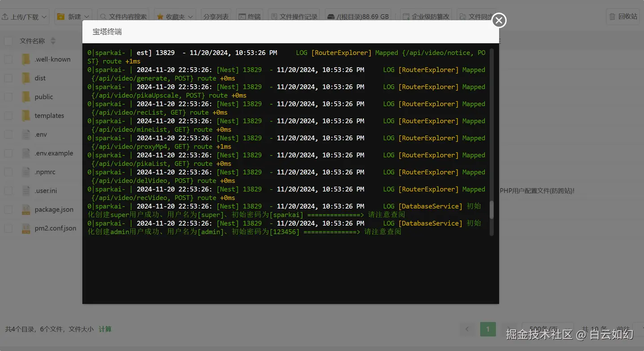The image size is (644, 351).
Task: Open the 收藏夹 favorites dropdown
Action: pos(175,17)
